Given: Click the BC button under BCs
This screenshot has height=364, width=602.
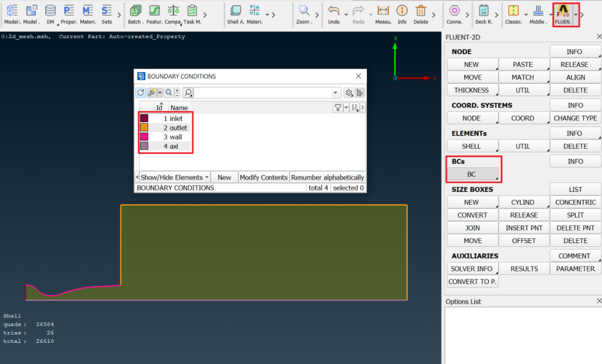Looking at the screenshot, I should [x=473, y=174].
